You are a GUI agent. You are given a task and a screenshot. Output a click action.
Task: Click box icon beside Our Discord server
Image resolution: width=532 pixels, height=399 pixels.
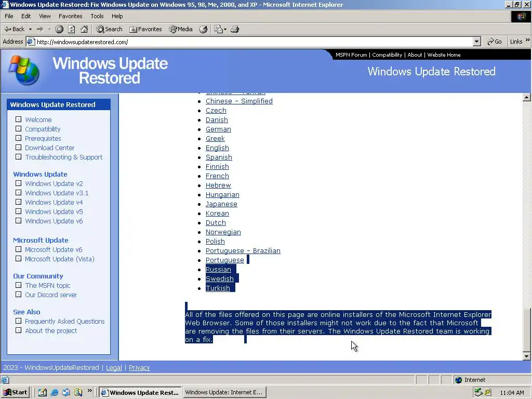coord(18,295)
